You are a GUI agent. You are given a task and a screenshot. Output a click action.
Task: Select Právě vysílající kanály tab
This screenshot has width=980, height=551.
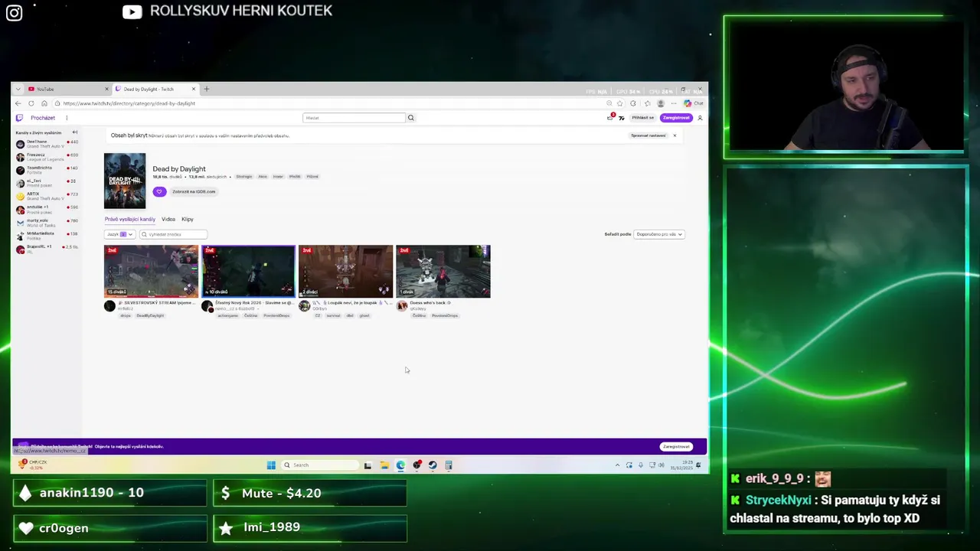(130, 220)
